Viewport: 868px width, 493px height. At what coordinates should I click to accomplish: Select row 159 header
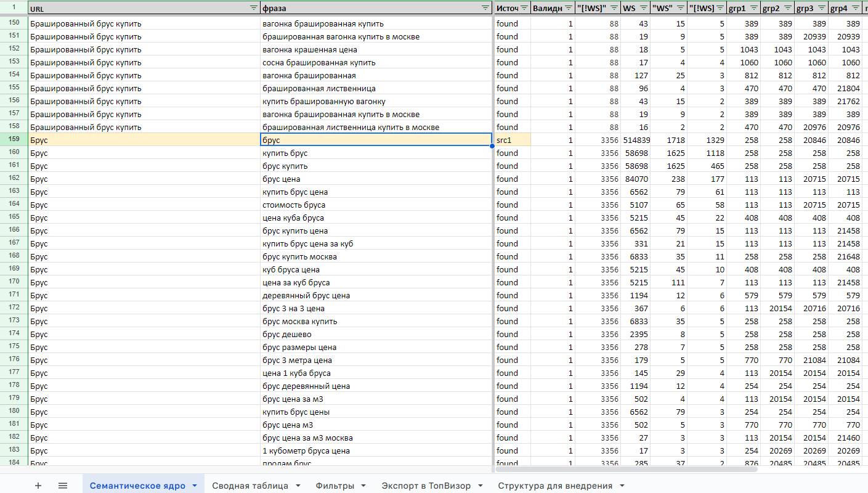pyautogui.click(x=14, y=140)
